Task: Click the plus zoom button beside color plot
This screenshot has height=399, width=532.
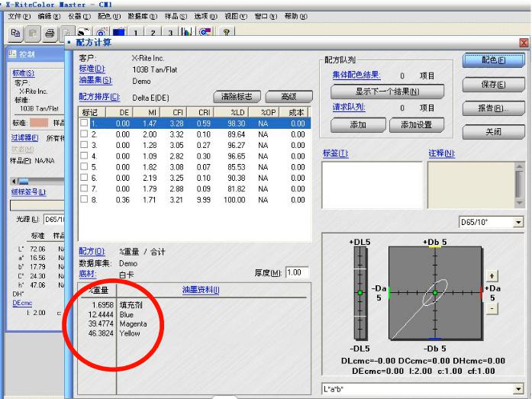Action: [492, 276]
